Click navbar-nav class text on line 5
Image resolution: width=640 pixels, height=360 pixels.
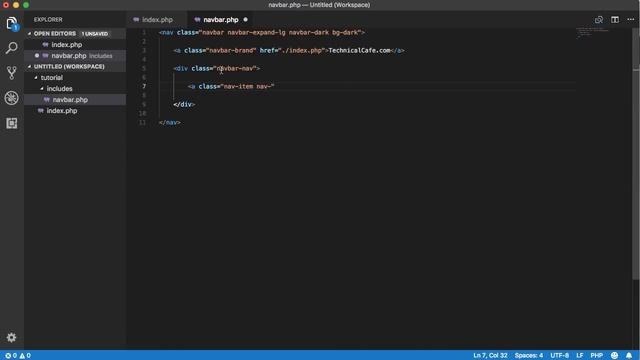pos(235,69)
